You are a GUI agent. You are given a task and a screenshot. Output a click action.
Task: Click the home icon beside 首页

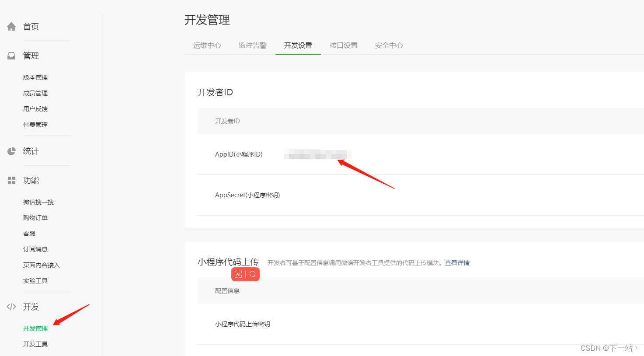coord(11,27)
